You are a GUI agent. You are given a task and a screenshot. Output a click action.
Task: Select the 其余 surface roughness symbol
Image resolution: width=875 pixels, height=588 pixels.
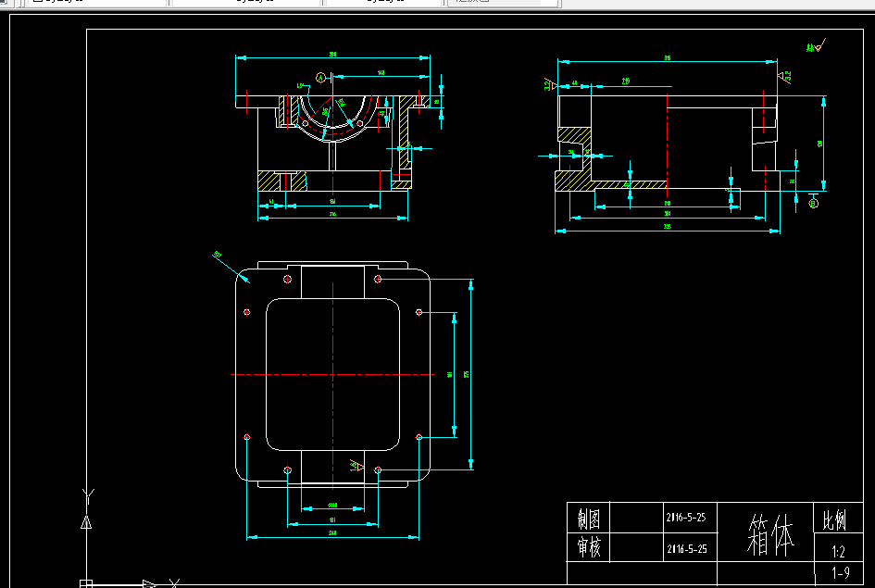tap(816, 45)
